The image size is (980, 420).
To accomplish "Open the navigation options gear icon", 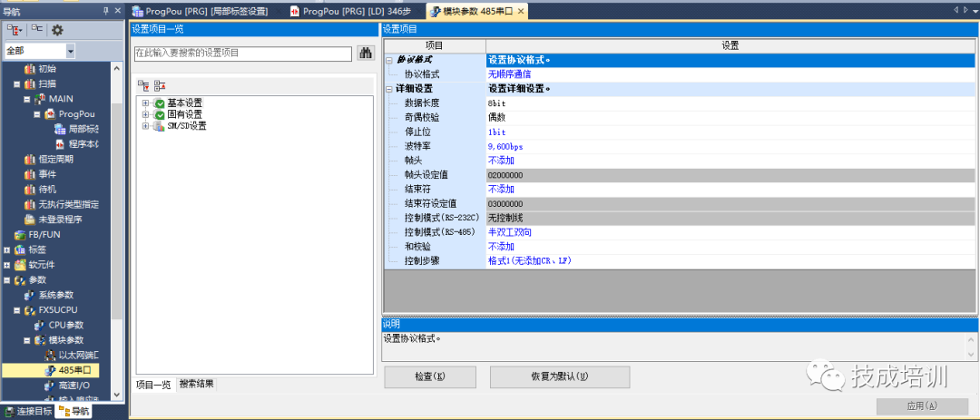I will click(x=57, y=29).
